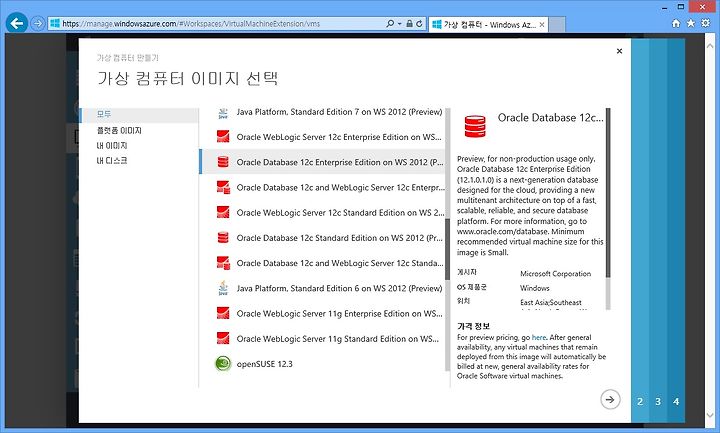This screenshot has height=433, width=720.
Task: Open the browser Home icon
Action: coord(676,23)
